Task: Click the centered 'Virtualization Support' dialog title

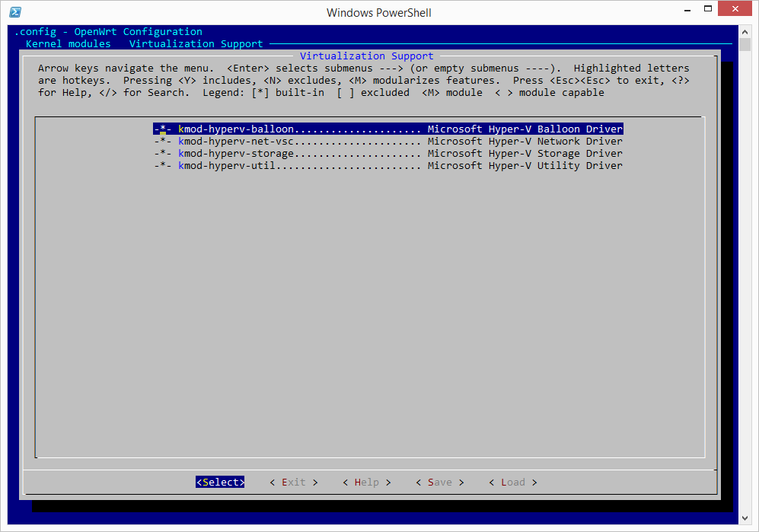Action: 366,56
